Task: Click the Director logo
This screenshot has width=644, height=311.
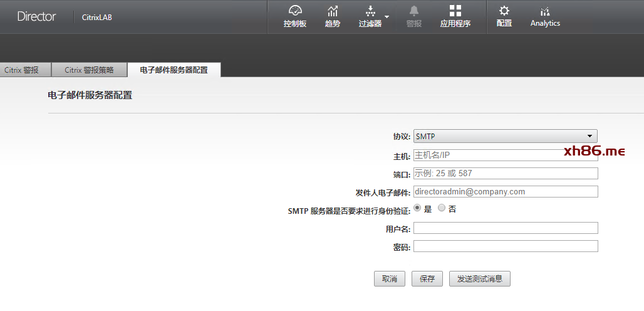Action: (36, 17)
